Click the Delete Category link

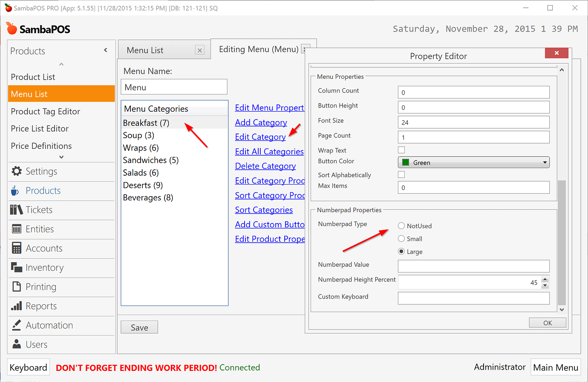pos(265,166)
